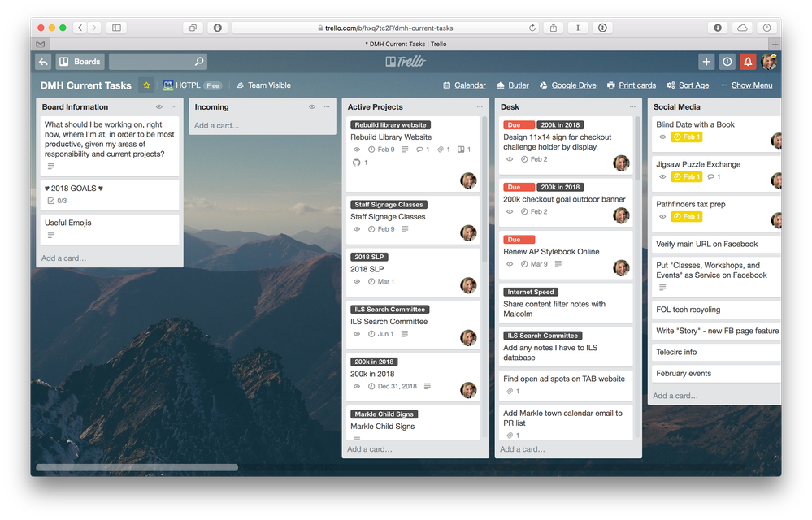Click Mar 9 date on Renew AP Stylebook

pos(534,264)
